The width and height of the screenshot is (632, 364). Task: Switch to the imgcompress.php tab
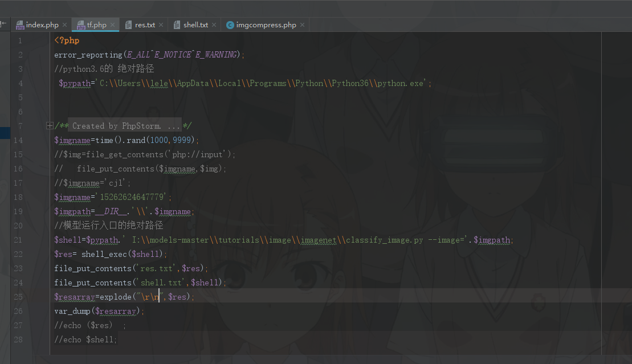[266, 25]
